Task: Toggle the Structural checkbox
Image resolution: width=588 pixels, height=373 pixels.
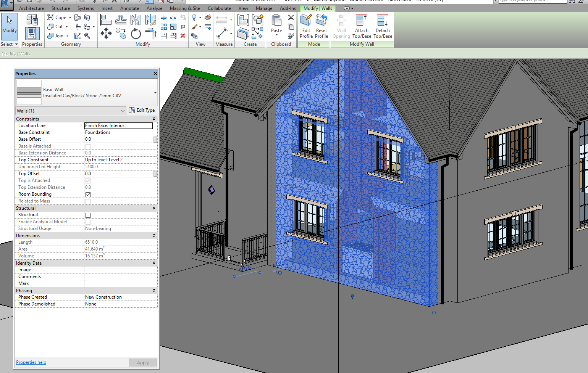Action: click(88, 215)
